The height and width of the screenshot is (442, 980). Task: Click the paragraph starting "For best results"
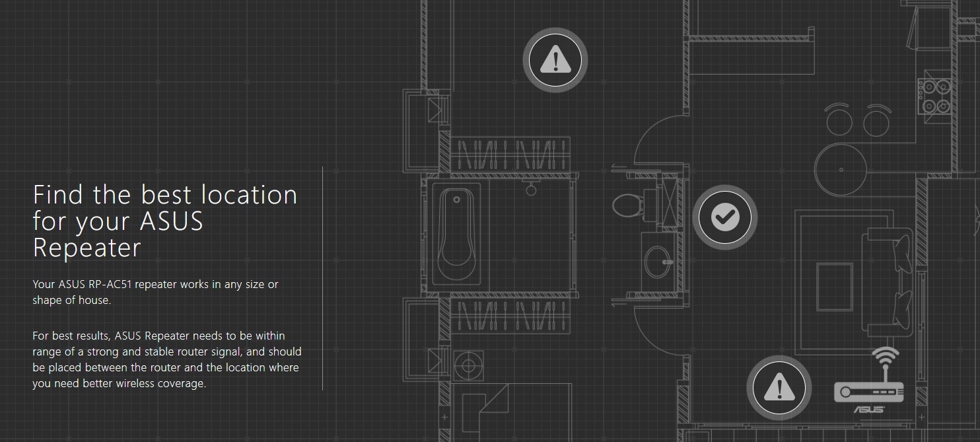click(x=167, y=359)
